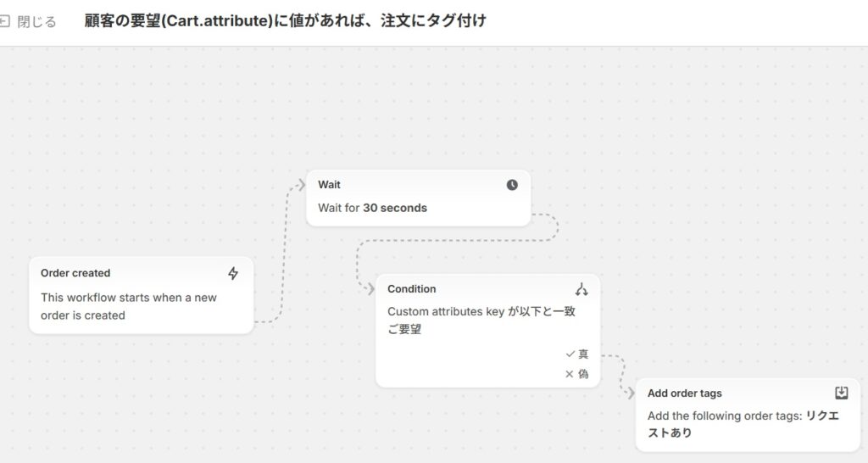
Task: Click the 'Wait for 30 seconds' text
Action: point(373,208)
